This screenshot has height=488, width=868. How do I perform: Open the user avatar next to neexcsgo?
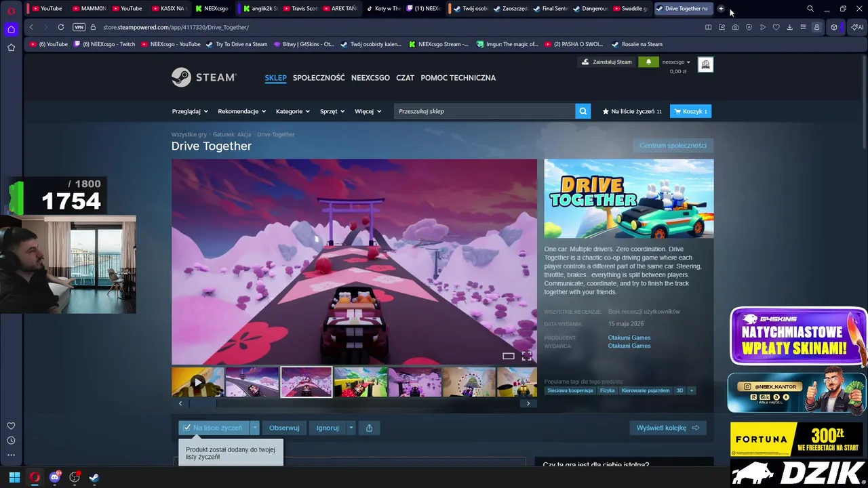[x=705, y=64]
